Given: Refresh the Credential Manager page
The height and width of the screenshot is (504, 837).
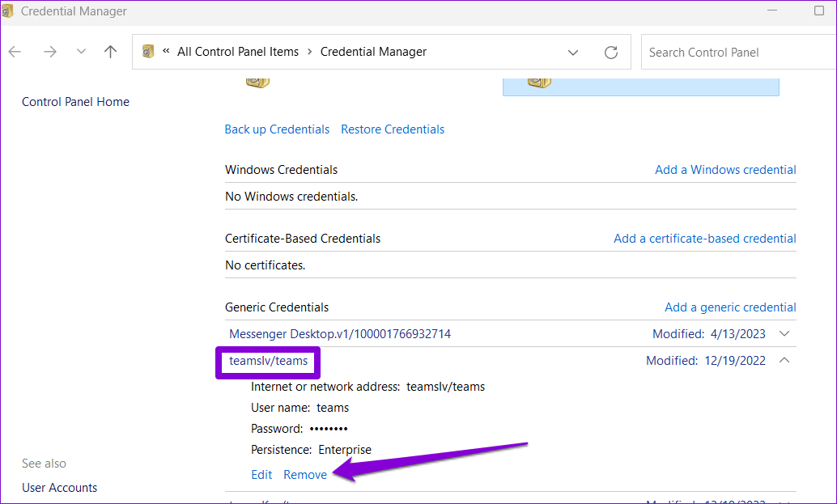Looking at the screenshot, I should click(x=611, y=53).
